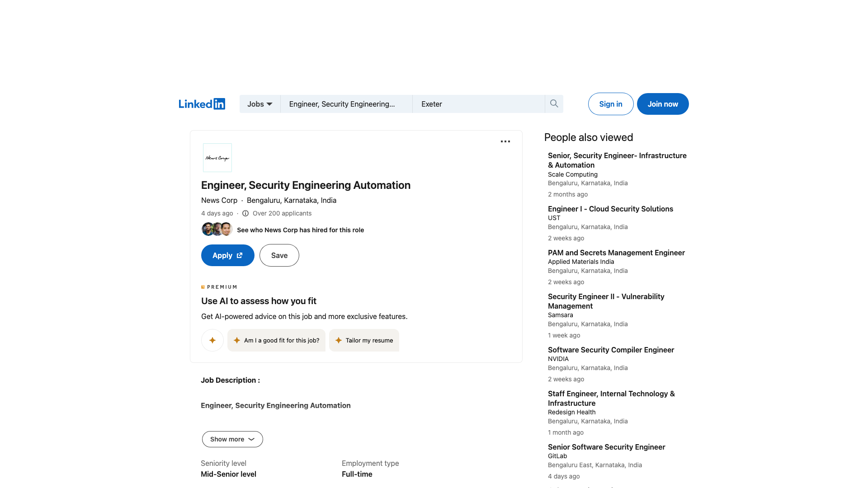
Task: Click the 'Full-time' employment type value
Action: click(x=357, y=474)
